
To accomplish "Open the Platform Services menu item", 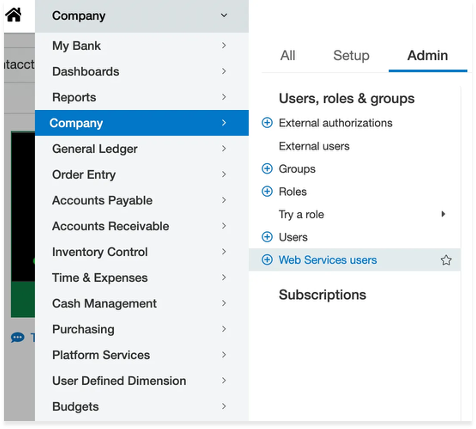I will (142, 355).
